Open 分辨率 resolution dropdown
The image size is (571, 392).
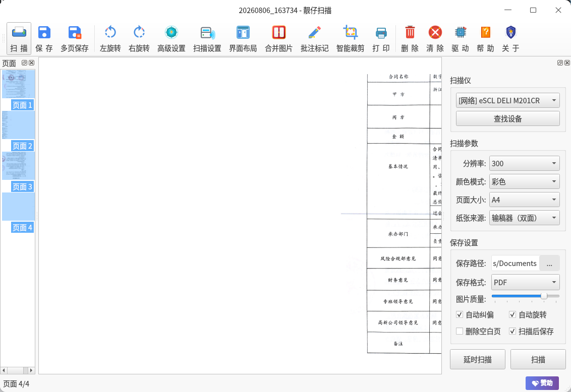coord(525,163)
